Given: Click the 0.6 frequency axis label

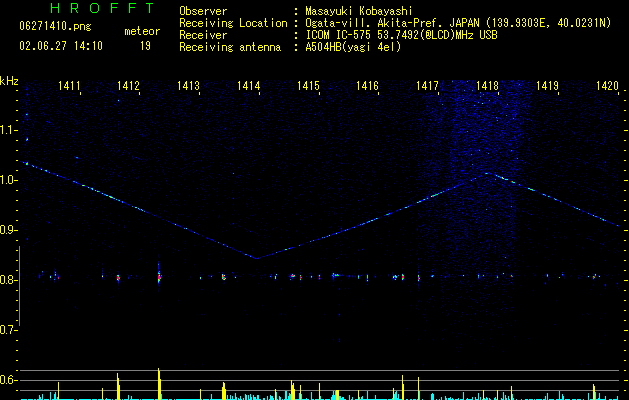Looking at the screenshot, I should tap(8, 380).
